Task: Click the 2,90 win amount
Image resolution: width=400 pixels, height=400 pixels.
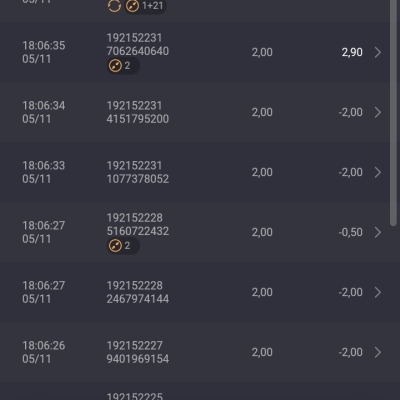Action: pos(352,52)
